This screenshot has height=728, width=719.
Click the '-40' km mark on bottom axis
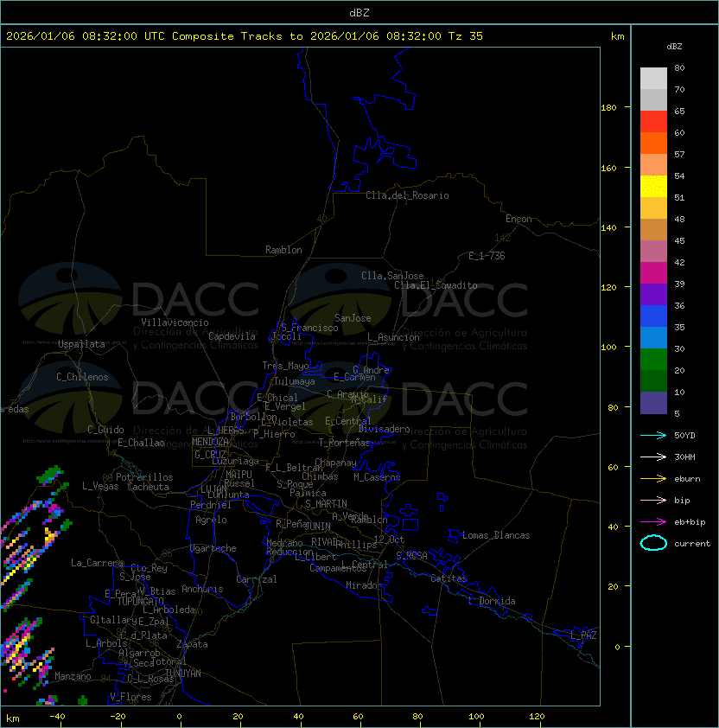[57, 717]
